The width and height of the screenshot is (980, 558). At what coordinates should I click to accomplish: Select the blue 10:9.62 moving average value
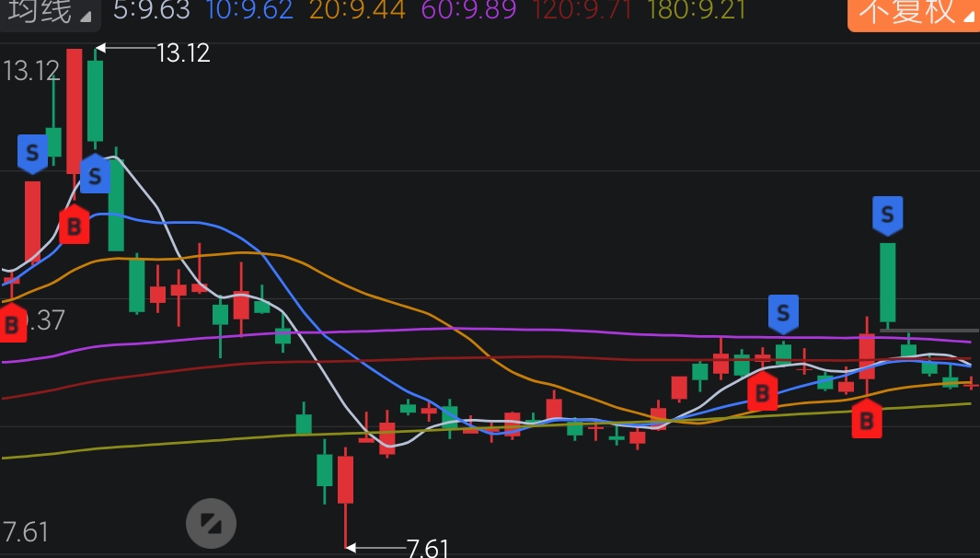coord(249,10)
